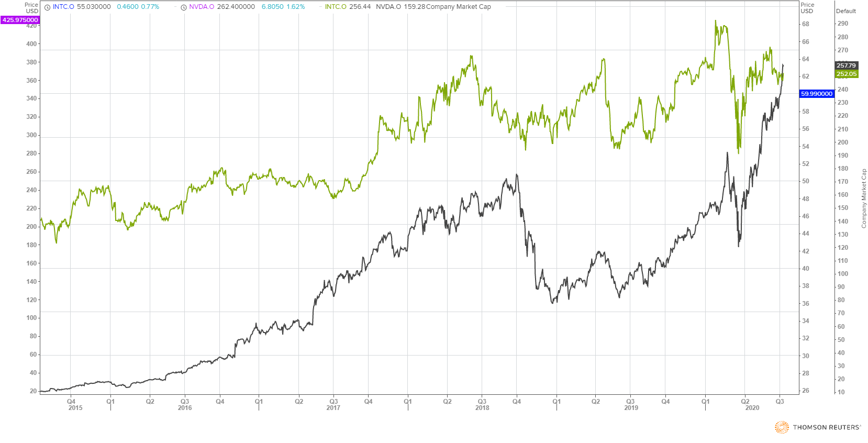Image resolution: width=868 pixels, height=443 pixels.
Task: Click the dark 257.79 market cap tag
Action: click(847, 65)
